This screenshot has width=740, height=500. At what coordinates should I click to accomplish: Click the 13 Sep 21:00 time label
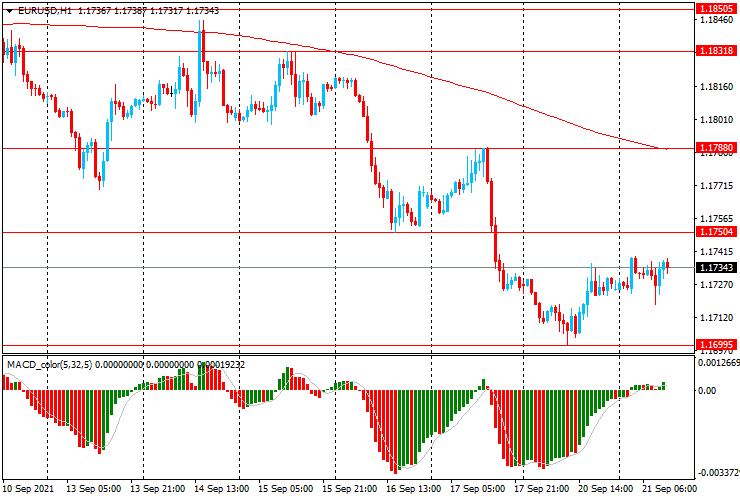[x=158, y=489]
